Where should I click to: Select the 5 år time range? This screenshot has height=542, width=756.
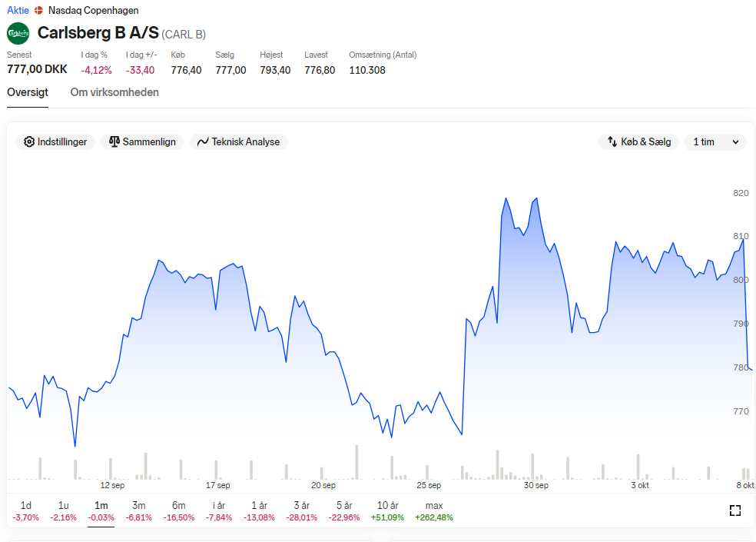pyautogui.click(x=343, y=511)
